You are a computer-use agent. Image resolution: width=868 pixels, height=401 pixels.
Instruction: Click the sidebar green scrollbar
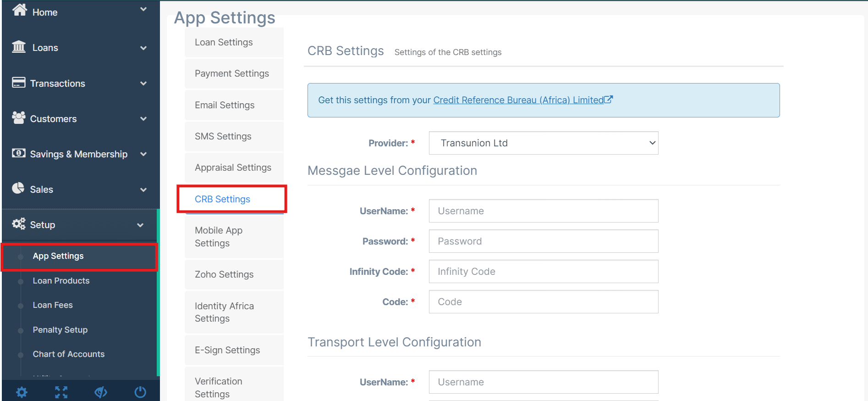tap(158, 293)
